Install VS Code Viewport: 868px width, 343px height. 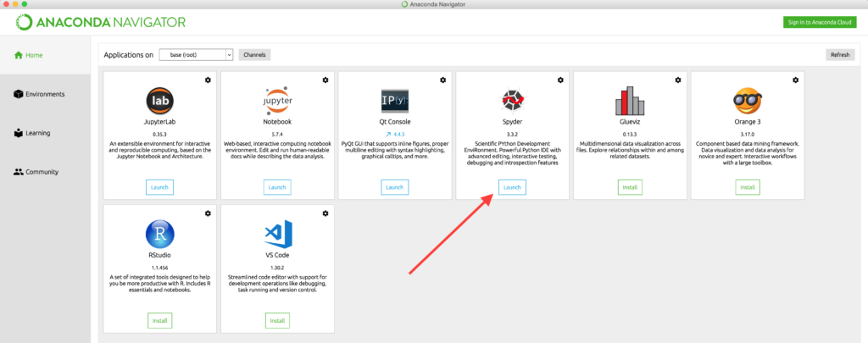point(277,320)
